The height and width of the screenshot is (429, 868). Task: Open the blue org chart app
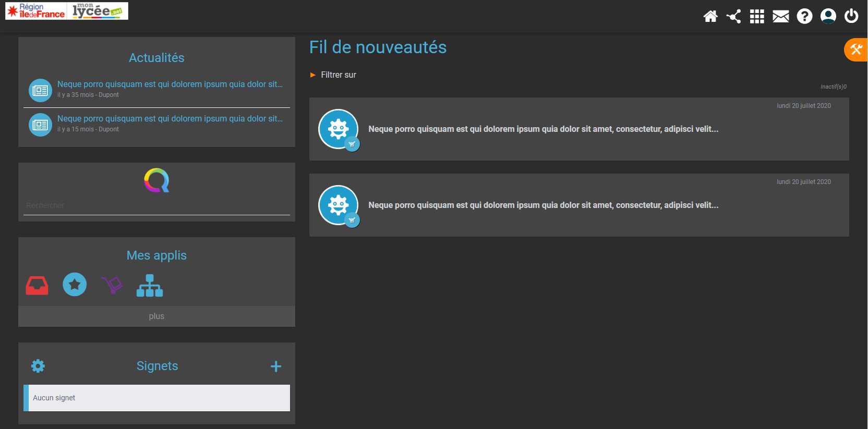click(x=150, y=286)
